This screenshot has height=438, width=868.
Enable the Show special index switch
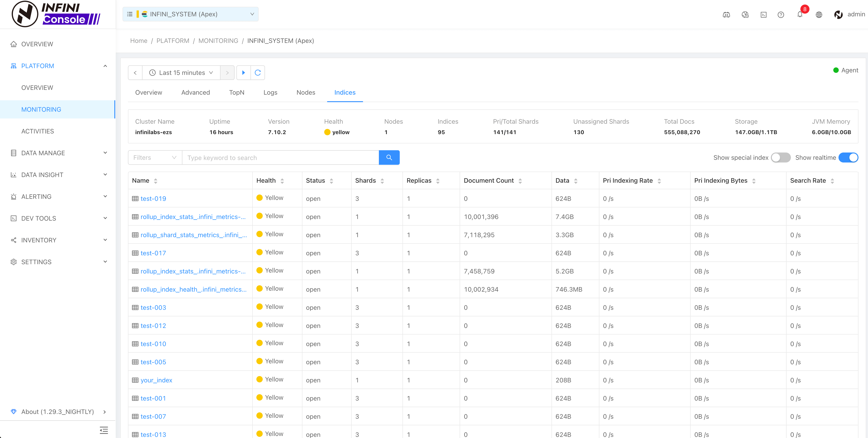780,157
